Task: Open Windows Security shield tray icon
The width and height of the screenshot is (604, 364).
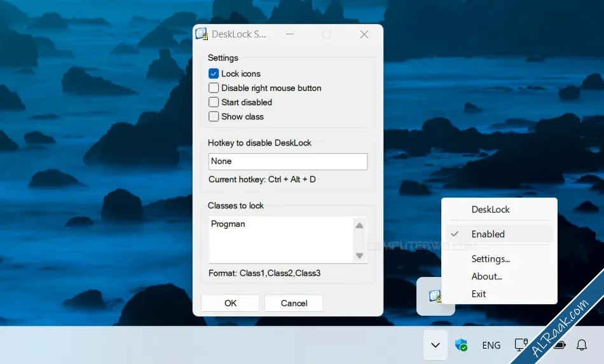Action: pyautogui.click(x=461, y=345)
